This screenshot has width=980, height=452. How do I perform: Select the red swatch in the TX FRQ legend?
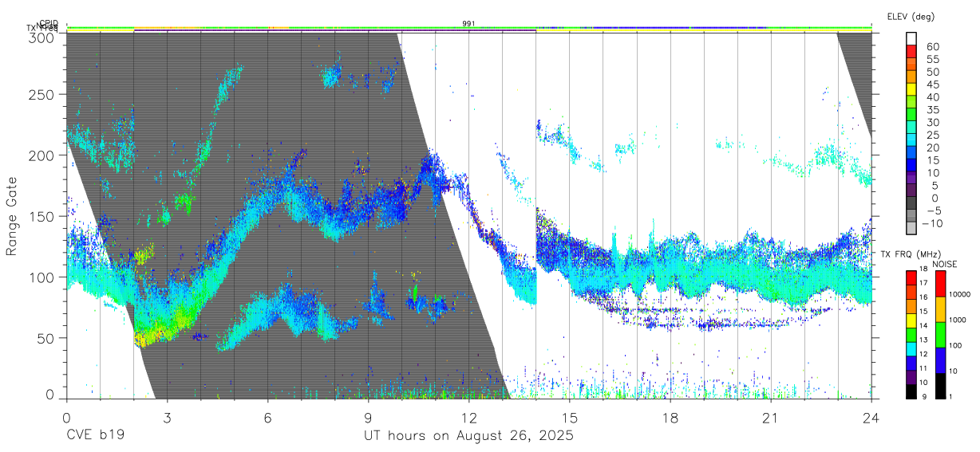pos(911,278)
